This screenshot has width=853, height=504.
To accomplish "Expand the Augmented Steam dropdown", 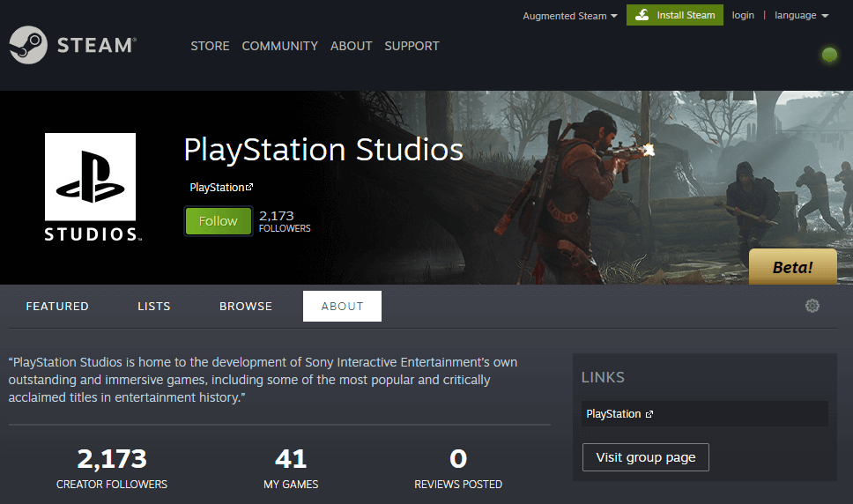I will tap(569, 16).
